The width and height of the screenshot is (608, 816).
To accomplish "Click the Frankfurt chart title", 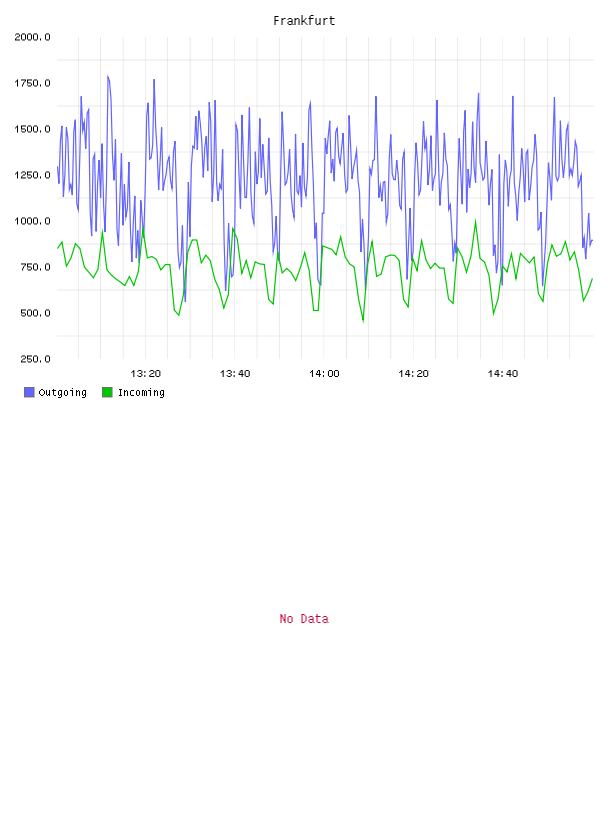I will 304,21.
